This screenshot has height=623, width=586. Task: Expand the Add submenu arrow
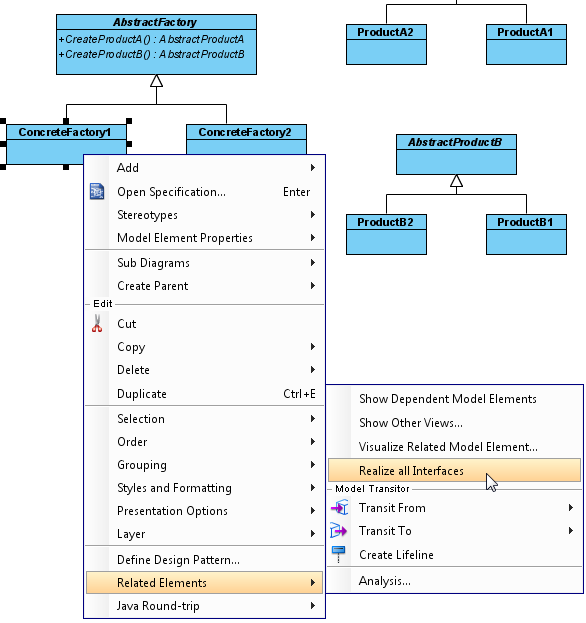pos(313,168)
